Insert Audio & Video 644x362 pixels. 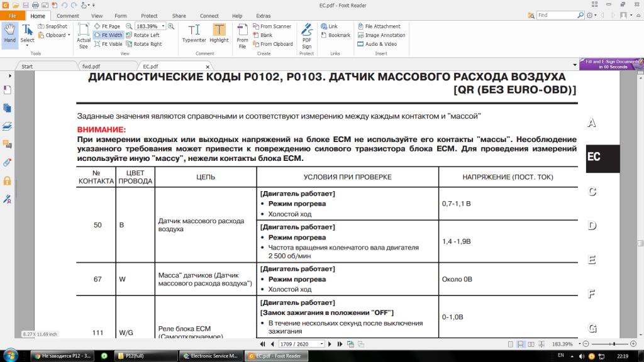(x=377, y=44)
